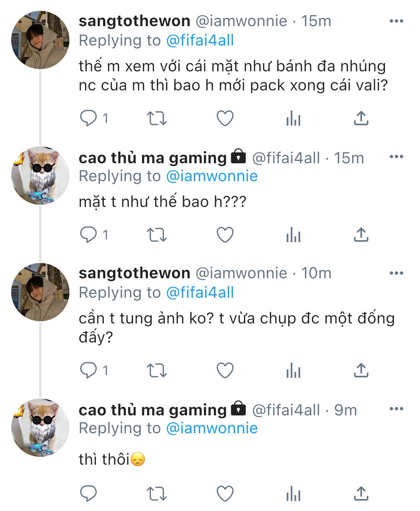Viewport: 420px width, 511px height.
Task: Share the 'thì thôi' tweet
Action: pos(361,494)
